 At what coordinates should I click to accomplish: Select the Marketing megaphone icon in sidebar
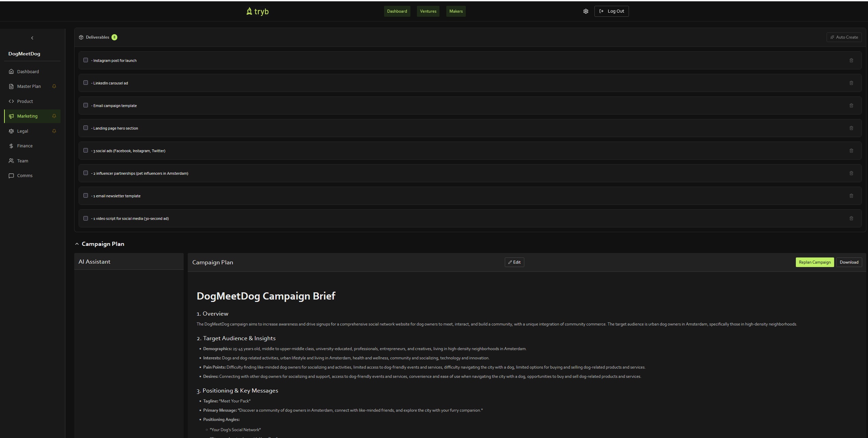[11, 116]
